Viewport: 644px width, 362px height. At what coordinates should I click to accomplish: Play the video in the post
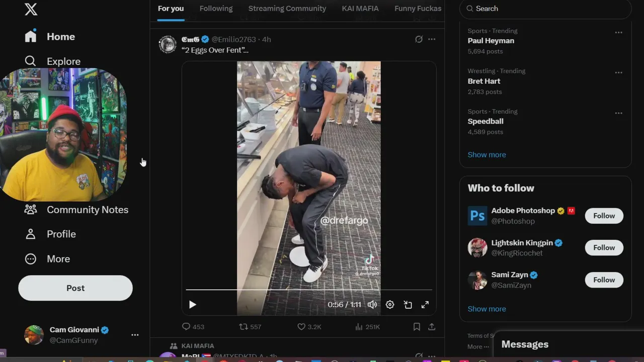click(x=192, y=305)
